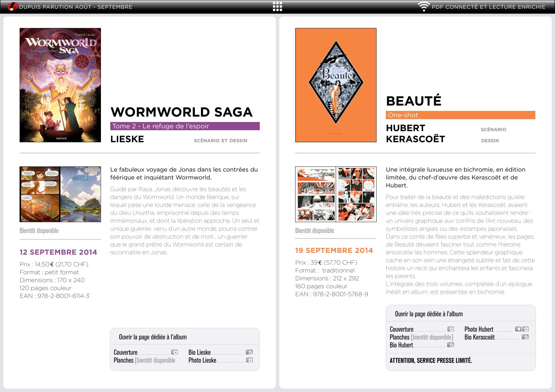The height and width of the screenshot is (392, 555).
Task: Click the Dupuis logo icon in header
Action: (x=12, y=7)
